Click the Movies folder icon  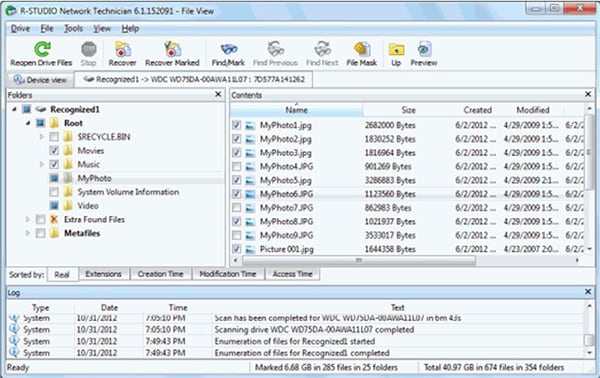68,150
